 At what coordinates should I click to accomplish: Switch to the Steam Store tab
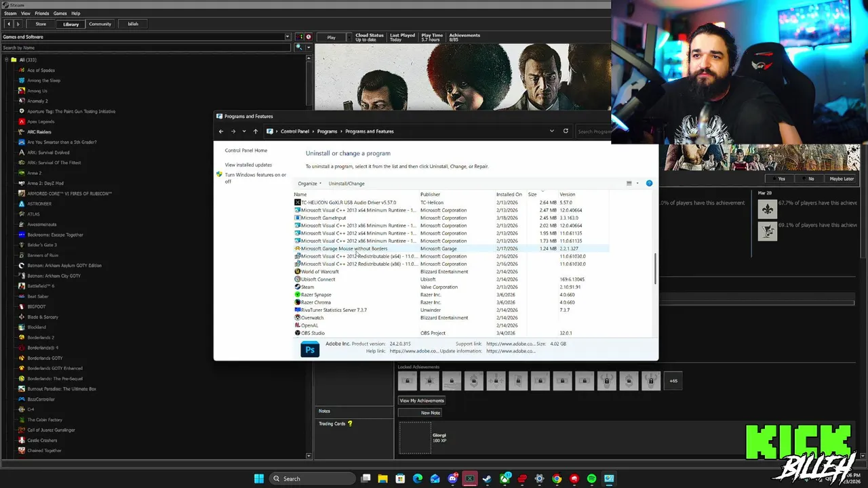41,24
